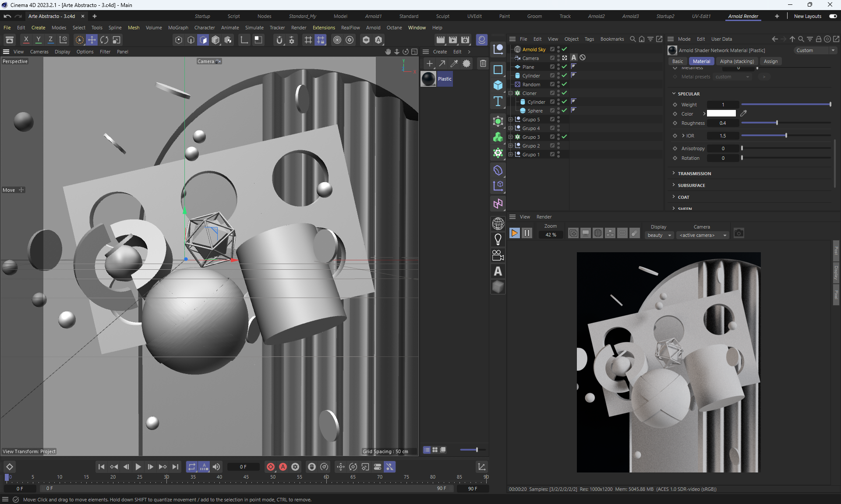Click the white specular Color swatch
Viewport: 841px width, 504px height.
(721, 113)
